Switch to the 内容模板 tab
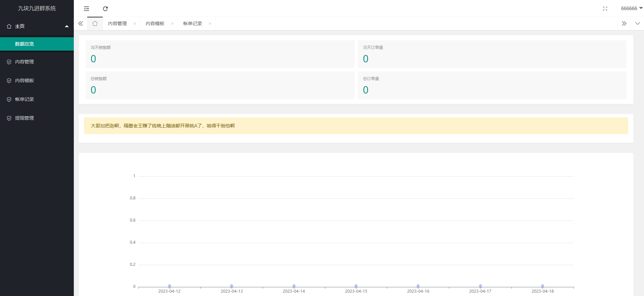Screen dimensions: 644x296 [x=155, y=23]
